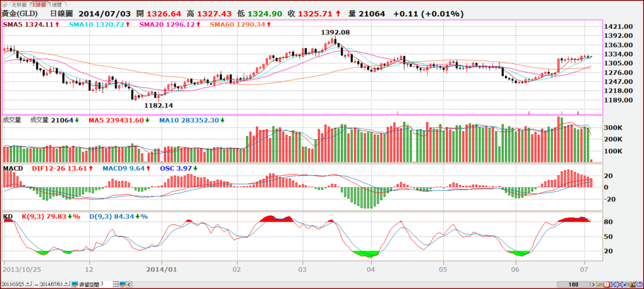Click the blue undo arrow icon
This screenshot has width=644, height=289.
point(626,285)
